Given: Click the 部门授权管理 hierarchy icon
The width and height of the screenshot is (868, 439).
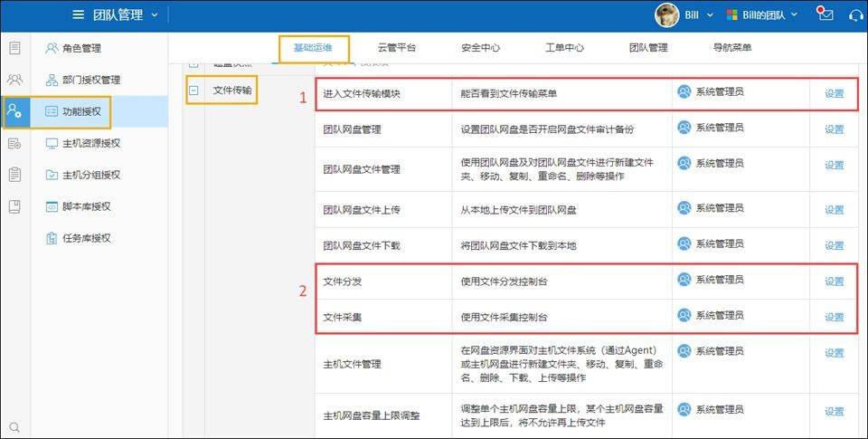Looking at the screenshot, I should (52, 80).
